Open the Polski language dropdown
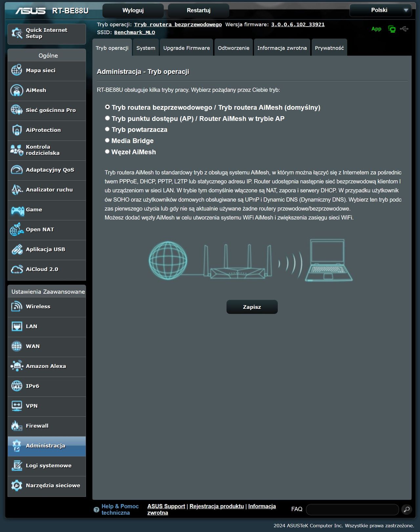This screenshot has width=420, height=532. [381, 10]
